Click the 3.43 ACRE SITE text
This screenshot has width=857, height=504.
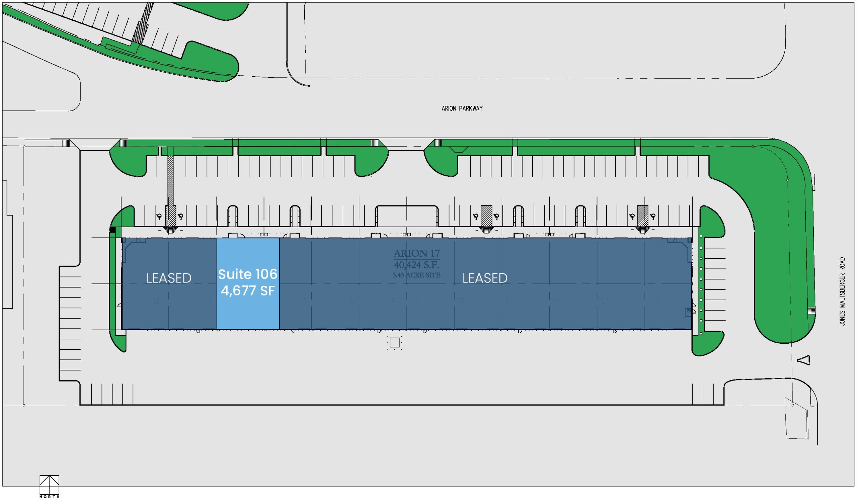416,275
